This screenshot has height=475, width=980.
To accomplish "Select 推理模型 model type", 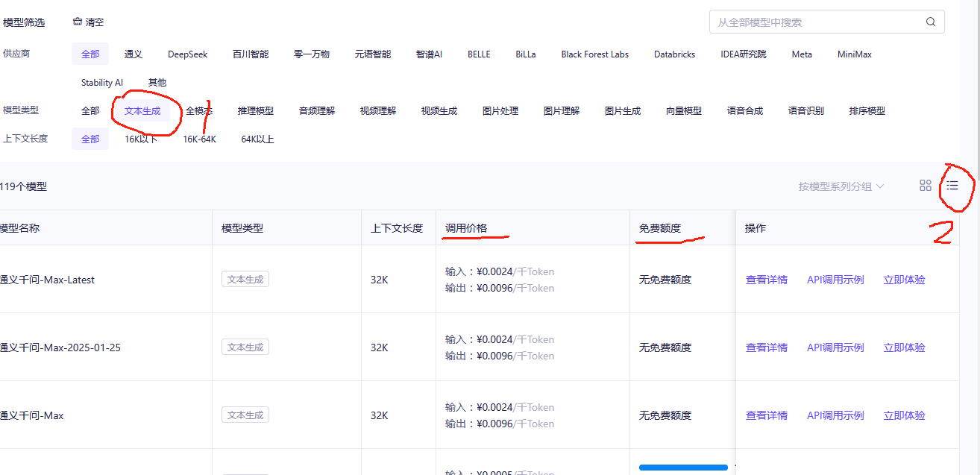I will click(256, 111).
